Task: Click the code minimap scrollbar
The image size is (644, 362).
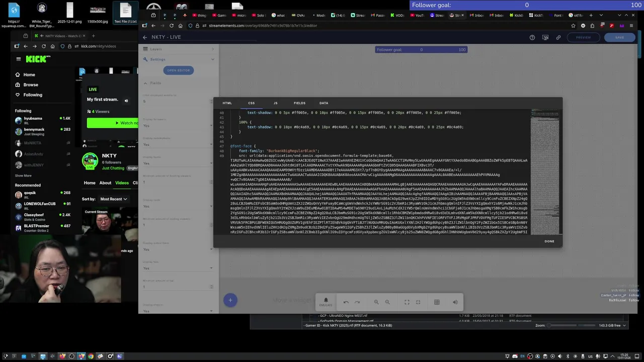Action: 545,171
